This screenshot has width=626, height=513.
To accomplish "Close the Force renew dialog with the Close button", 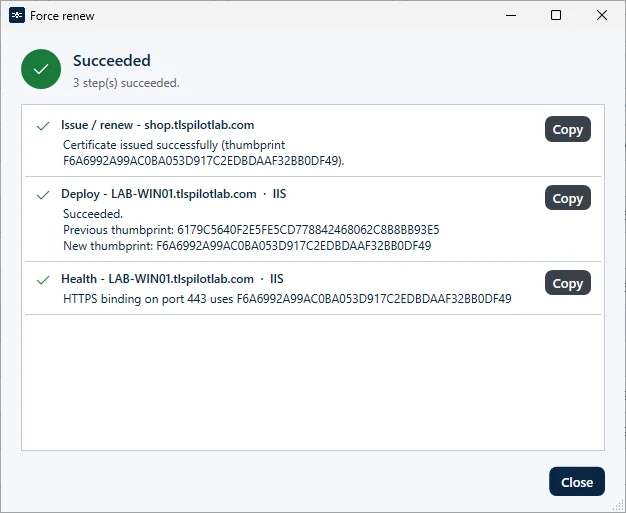I will [576, 482].
